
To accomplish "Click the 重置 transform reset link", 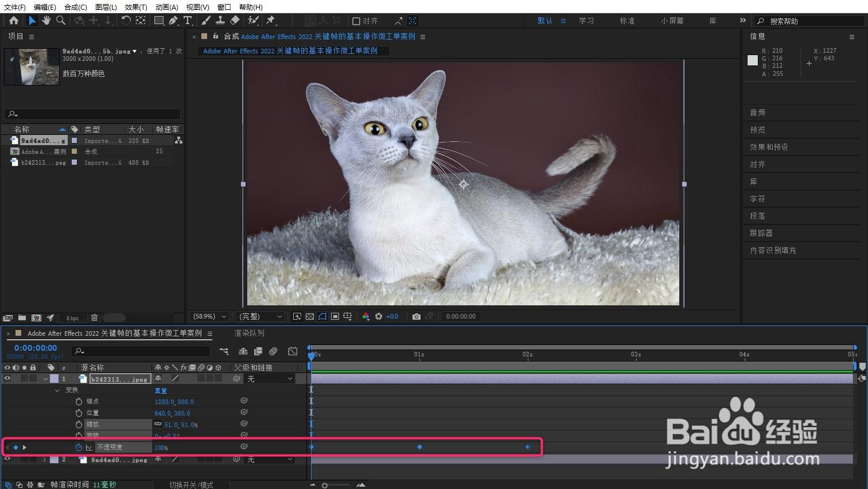I will click(161, 390).
